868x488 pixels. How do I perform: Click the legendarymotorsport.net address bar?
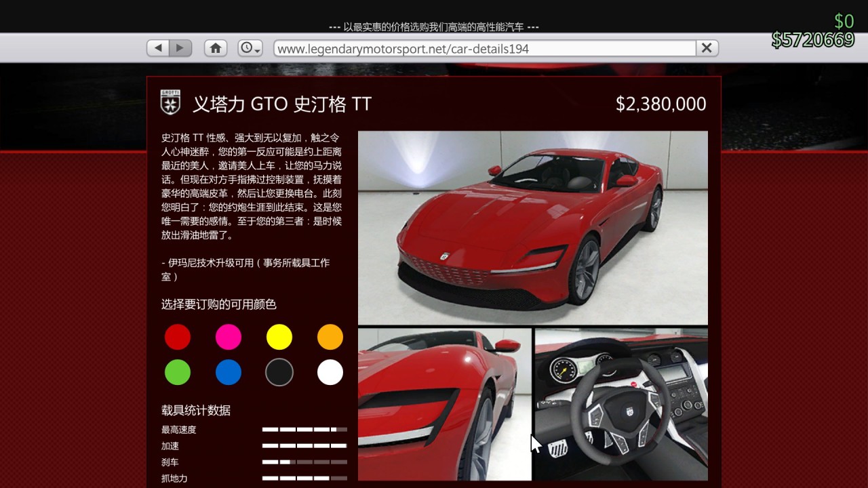coord(485,48)
